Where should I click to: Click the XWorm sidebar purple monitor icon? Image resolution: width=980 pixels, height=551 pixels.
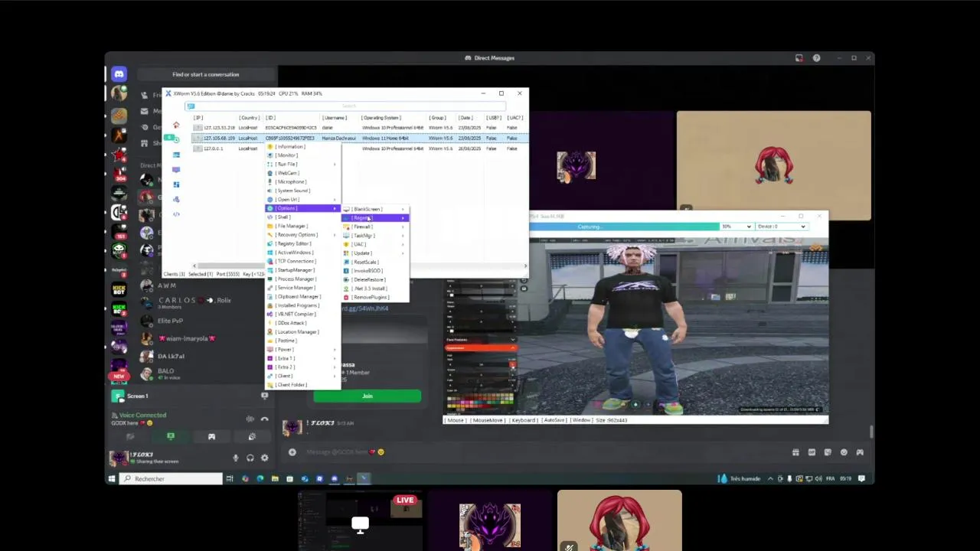pyautogui.click(x=176, y=169)
